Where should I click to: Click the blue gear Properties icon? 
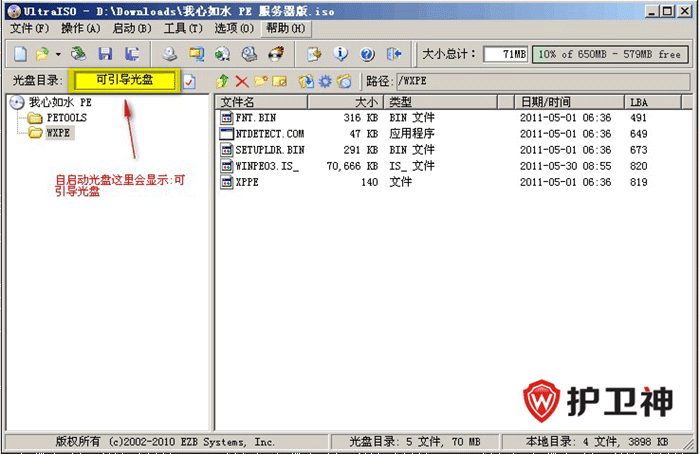coord(325,81)
